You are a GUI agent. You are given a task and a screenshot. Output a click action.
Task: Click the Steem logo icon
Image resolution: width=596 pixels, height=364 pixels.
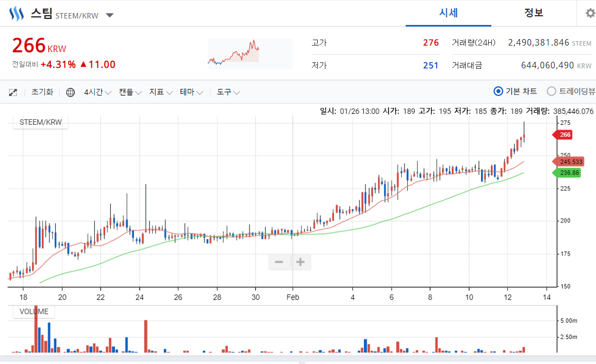point(16,14)
